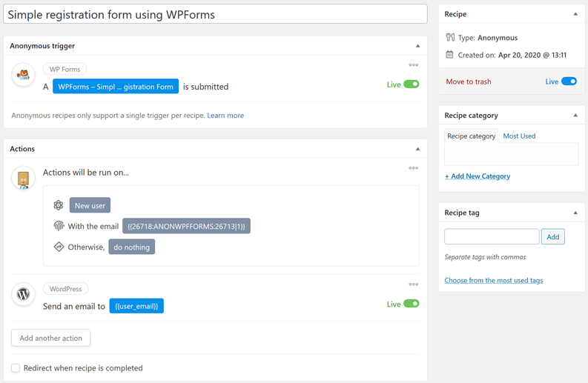This screenshot has height=383, width=588.
Task: Click the Uncanny robot user icon
Action: [23, 178]
